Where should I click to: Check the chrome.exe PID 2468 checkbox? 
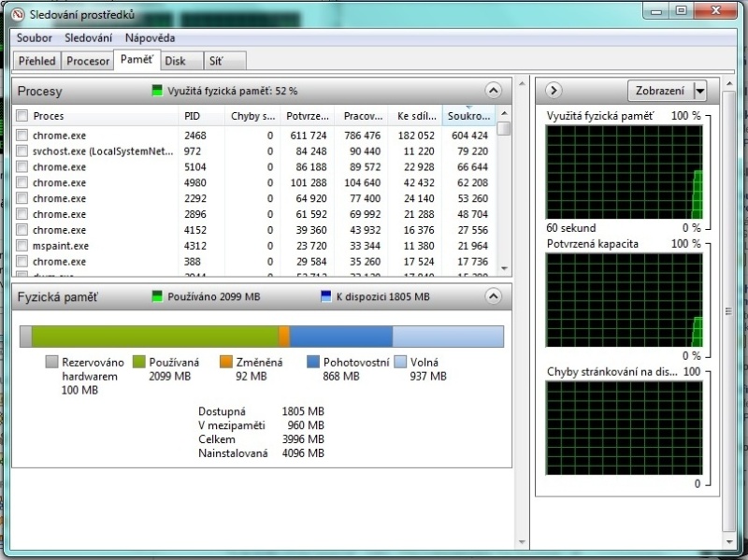(22, 135)
